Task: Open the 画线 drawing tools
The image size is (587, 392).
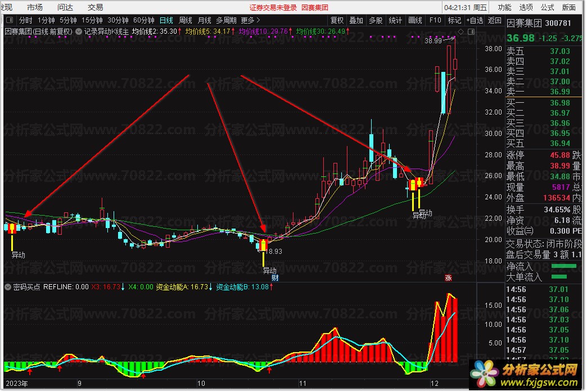Action: tap(415, 20)
